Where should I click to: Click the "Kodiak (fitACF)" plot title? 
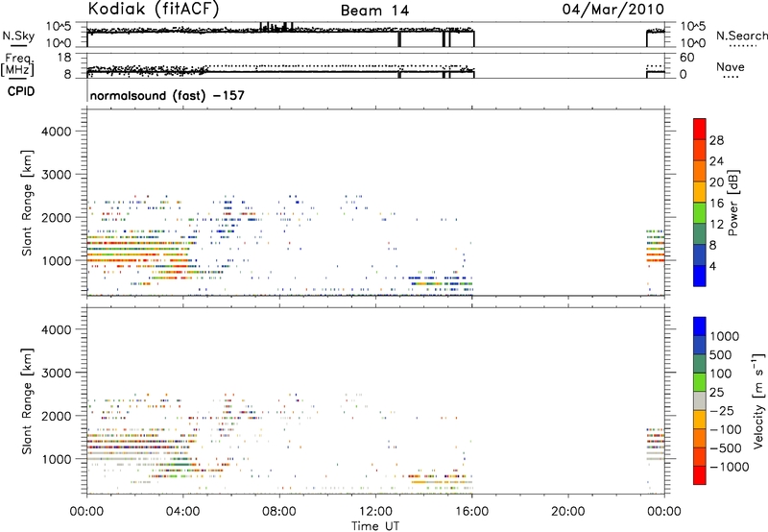click(x=154, y=10)
